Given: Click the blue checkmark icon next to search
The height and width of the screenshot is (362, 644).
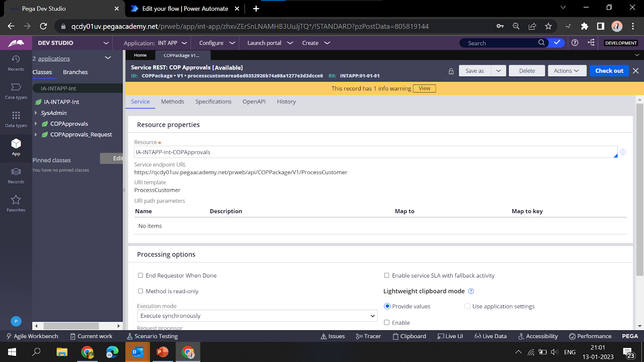Looking at the screenshot, I should [x=557, y=43].
